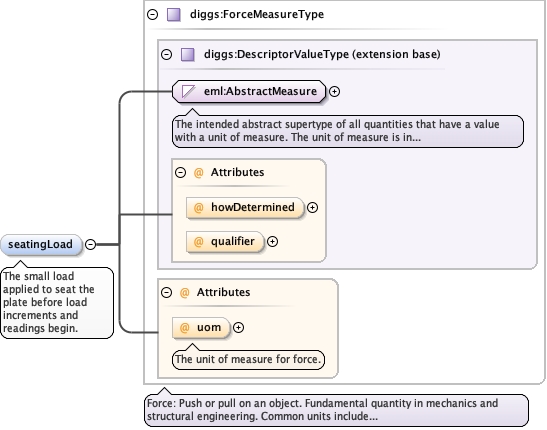Expand the uom attribute

(238, 327)
